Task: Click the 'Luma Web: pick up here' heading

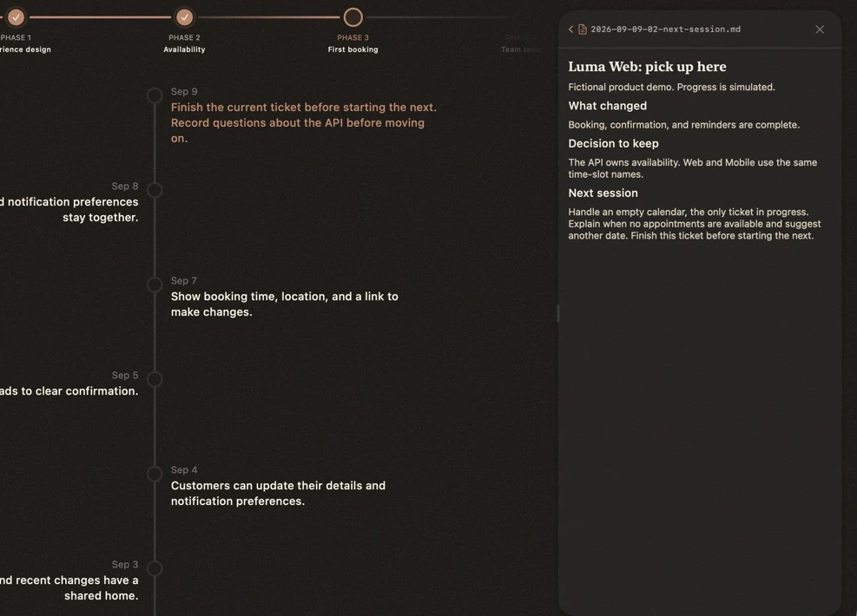Action: coord(647,67)
